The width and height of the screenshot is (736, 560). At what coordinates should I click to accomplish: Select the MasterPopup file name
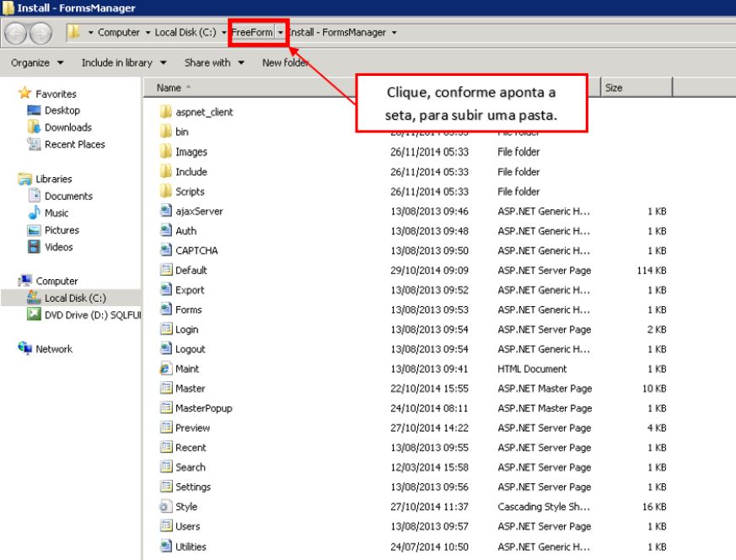click(x=204, y=408)
